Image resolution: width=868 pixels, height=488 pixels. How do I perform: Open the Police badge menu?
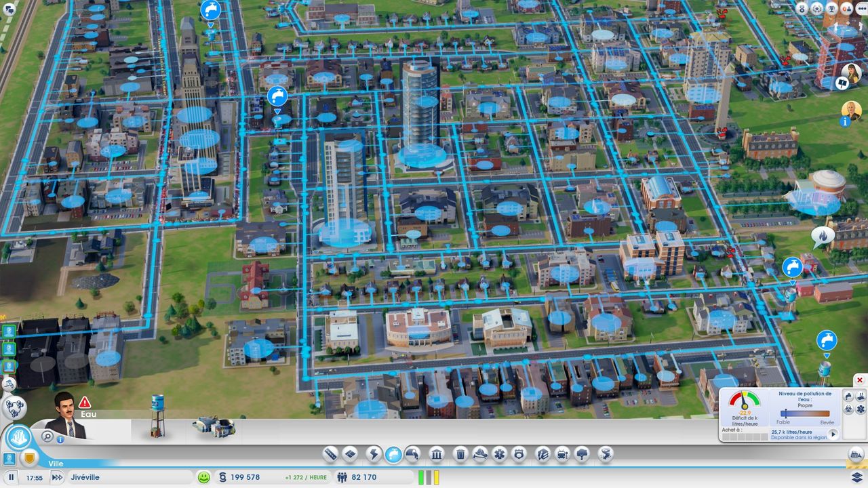519,454
